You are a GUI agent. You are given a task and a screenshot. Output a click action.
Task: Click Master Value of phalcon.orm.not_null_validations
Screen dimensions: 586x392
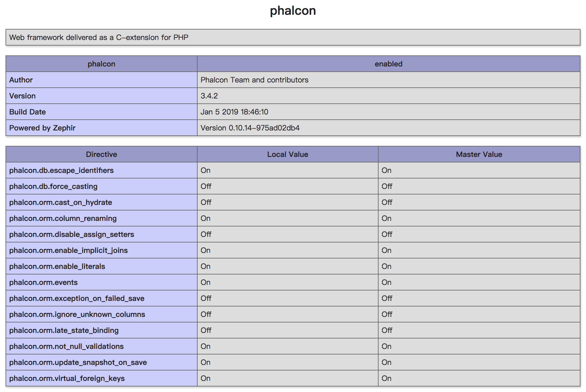pos(387,346)
